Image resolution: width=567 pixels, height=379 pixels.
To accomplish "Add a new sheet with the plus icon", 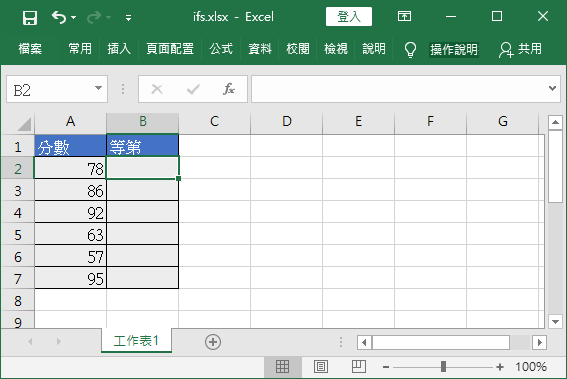I will [213, 342].
